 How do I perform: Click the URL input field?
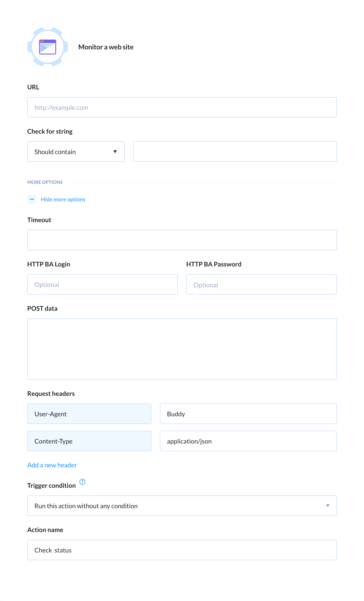click(x=182, y=107)
